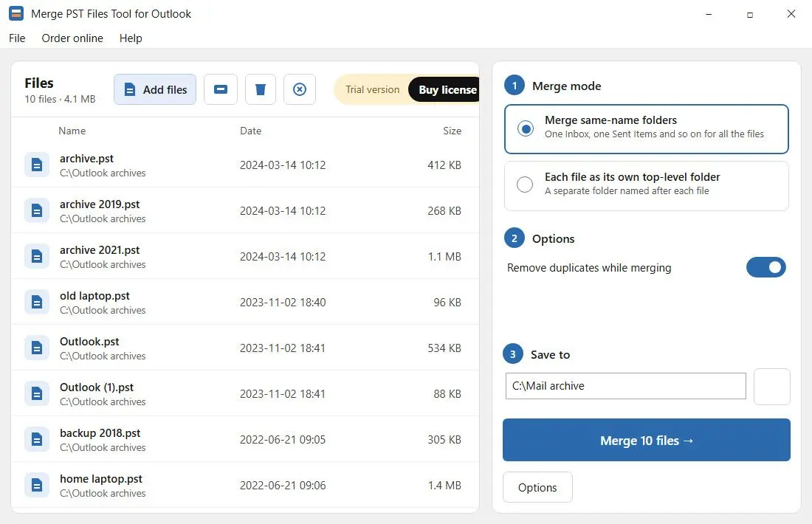Click the Trial version label
This screenshot has width=812, height=524.
point(372,89)
